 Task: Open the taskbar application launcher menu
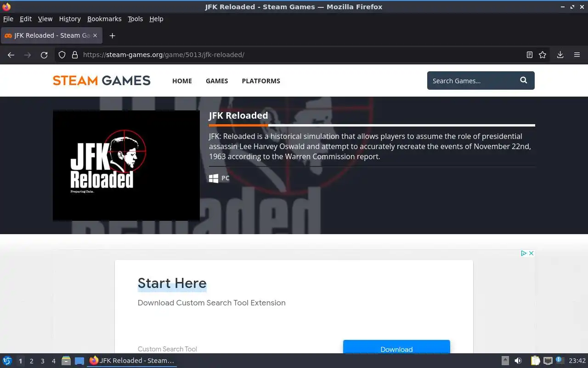tap(7, 361)
